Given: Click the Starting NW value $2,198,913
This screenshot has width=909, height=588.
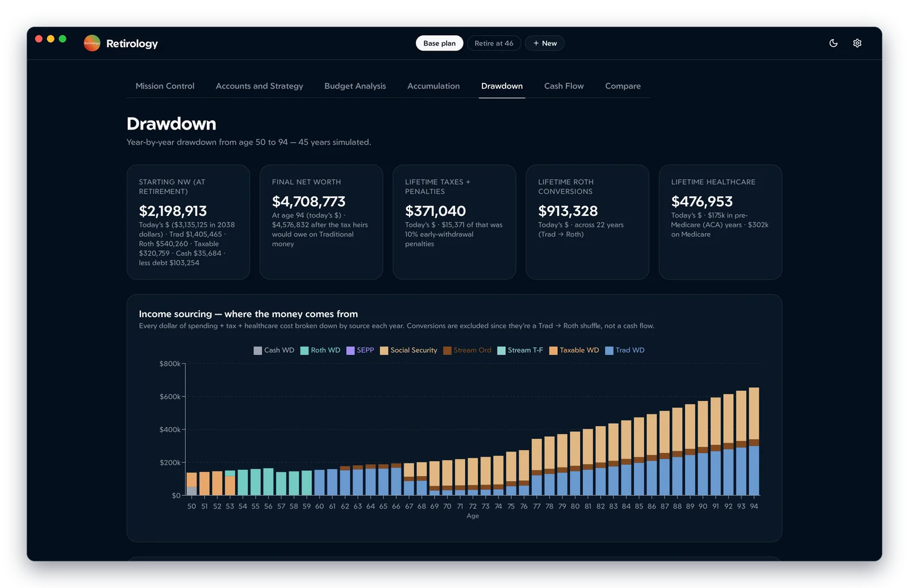Looking at the screenshot, I should [x=173, y=211].
